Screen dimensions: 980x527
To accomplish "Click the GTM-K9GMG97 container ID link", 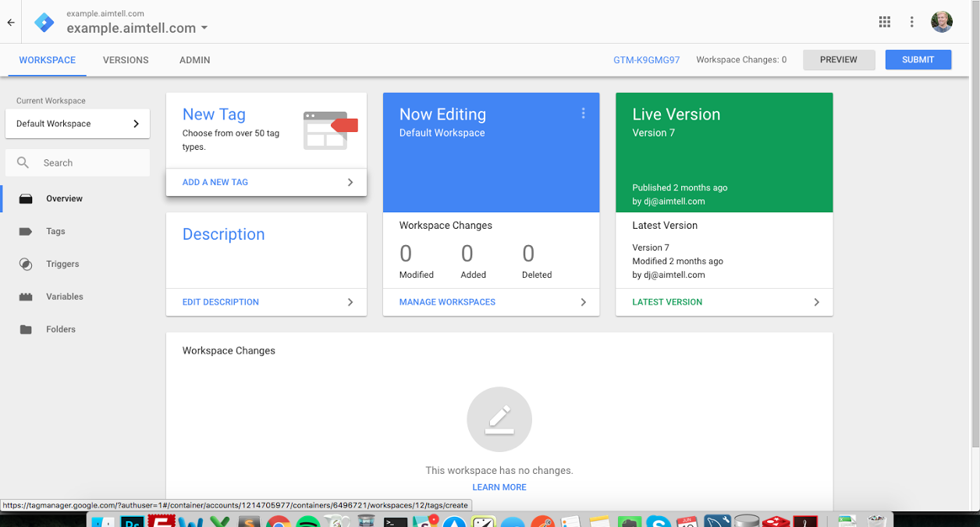I will [x=646, y=60].
